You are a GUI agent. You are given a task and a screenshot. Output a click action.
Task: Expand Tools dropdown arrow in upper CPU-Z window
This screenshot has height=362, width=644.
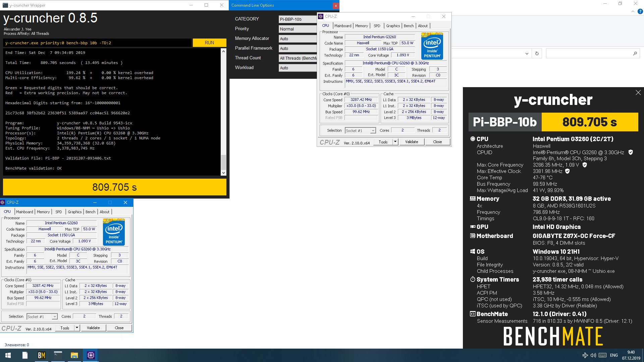tap(395, 142)
